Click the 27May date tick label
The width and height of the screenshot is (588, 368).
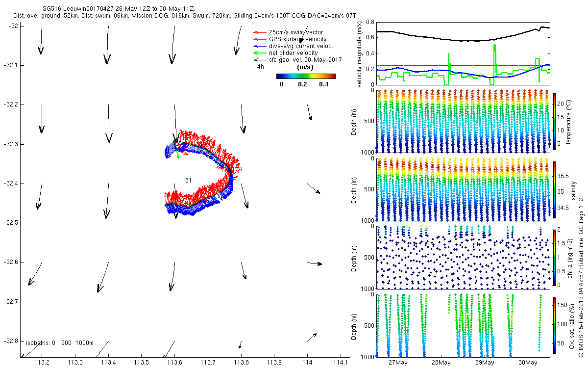click(x=398, y=363)
